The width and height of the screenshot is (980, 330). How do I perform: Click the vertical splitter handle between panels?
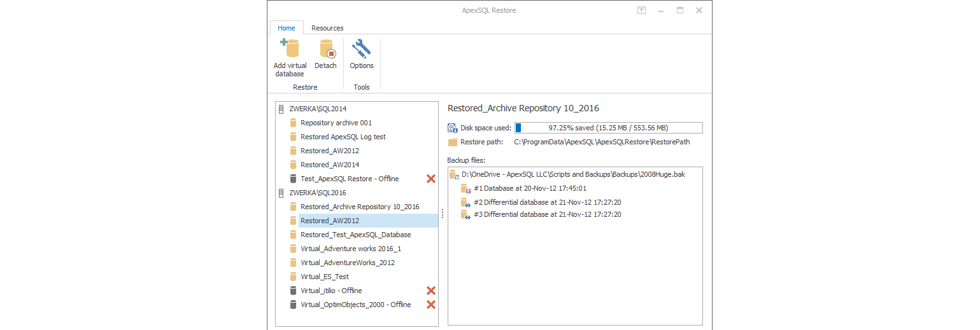click(443, 214)
